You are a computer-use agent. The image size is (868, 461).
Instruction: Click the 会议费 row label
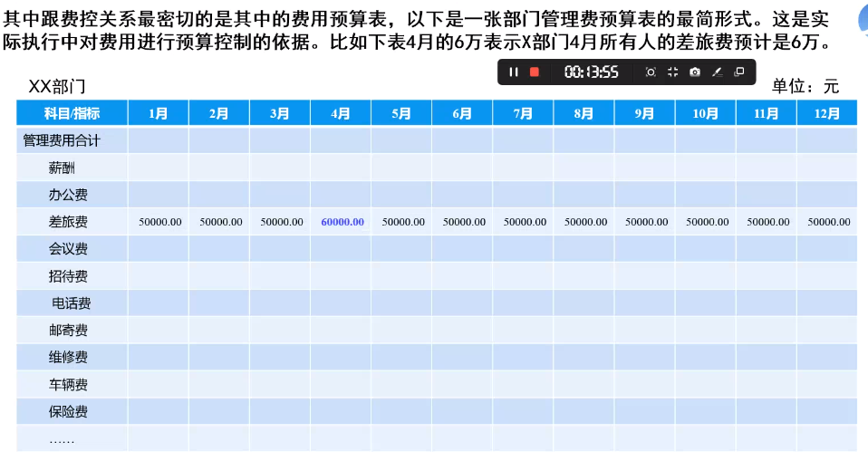(68, 249)
